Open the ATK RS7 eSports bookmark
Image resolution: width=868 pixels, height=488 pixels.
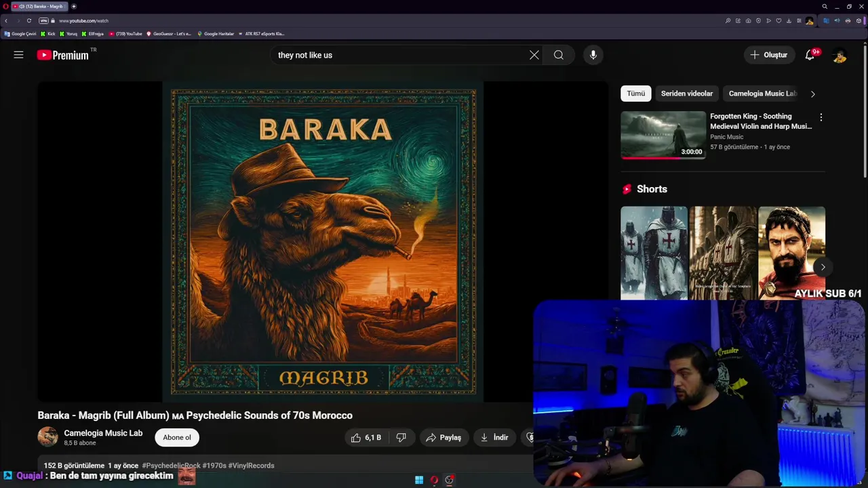pos(261,33)
